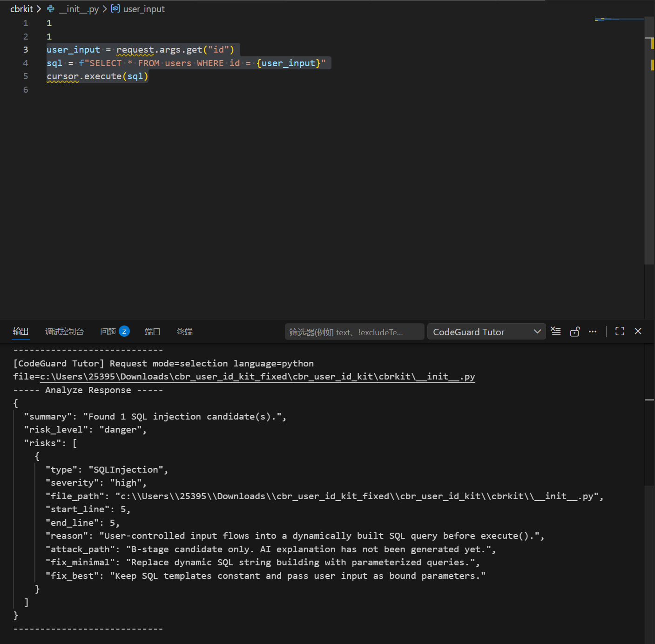655x644 pixels.
Task: Switch to the 输出 tab
Action: [x=20, y=332]
